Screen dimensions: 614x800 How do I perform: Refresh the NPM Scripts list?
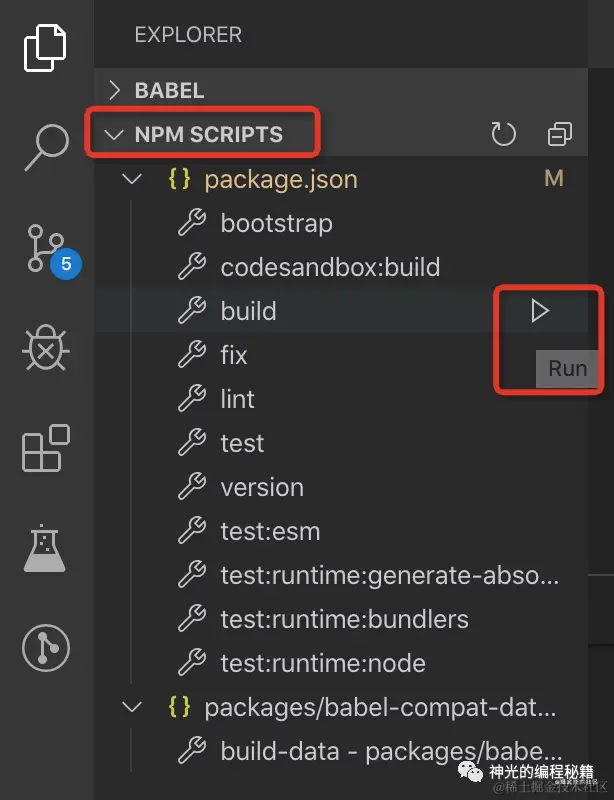pyautogui.click(x=504, y=134)
